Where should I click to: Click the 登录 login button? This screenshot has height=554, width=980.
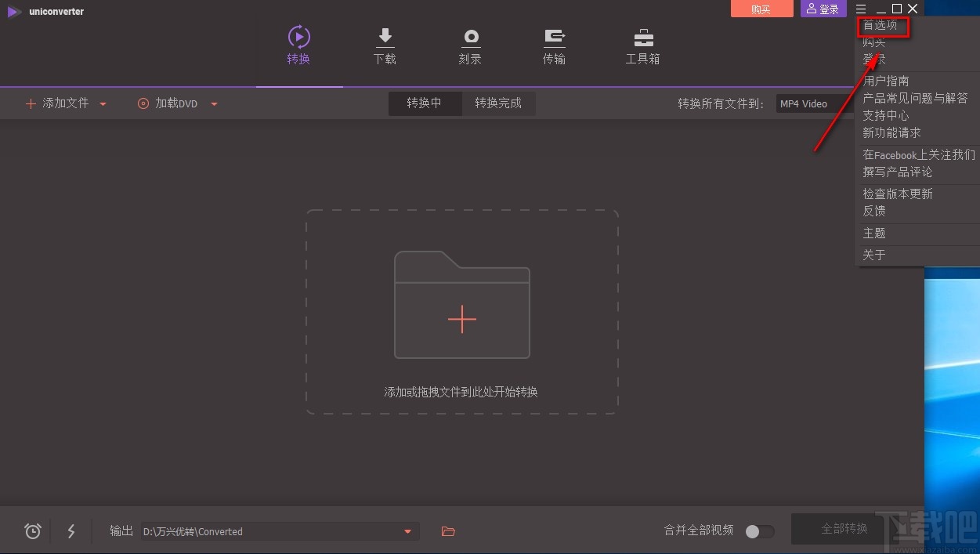click(x=823, y=9)
